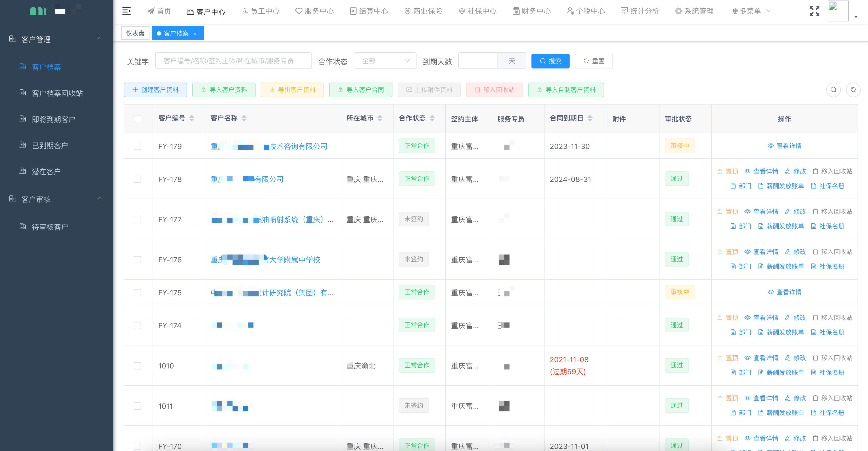Switch to the 仪表盘 tab
Screen dimensions: 868x451
[x=135, y=33]
